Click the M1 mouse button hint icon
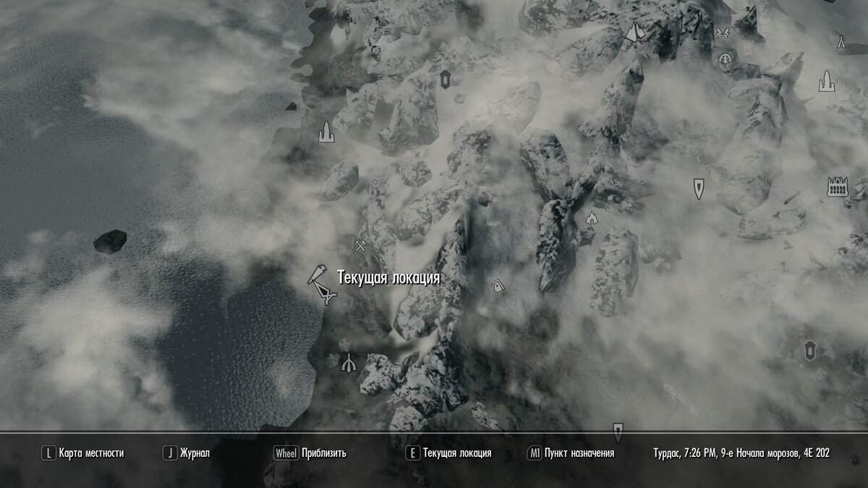This screenshot has height=488, width=868. (x=535, y=453)
